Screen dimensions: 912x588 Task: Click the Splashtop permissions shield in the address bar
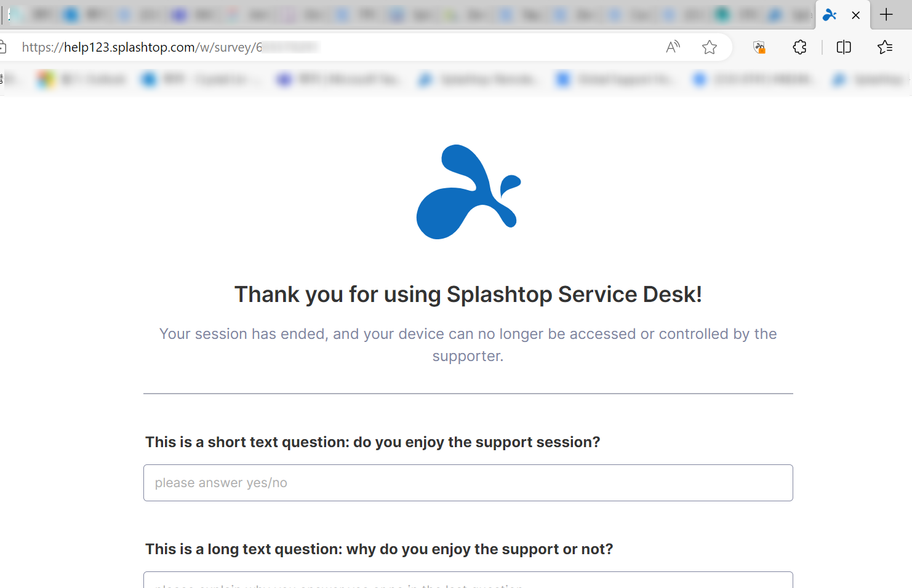(759, 47)
